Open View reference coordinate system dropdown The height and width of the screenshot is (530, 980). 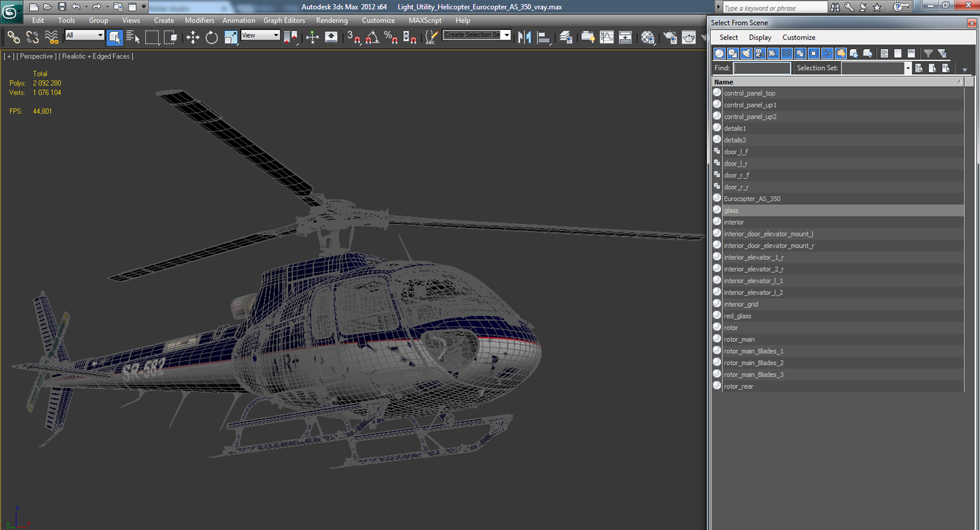(x=260, y=35)
